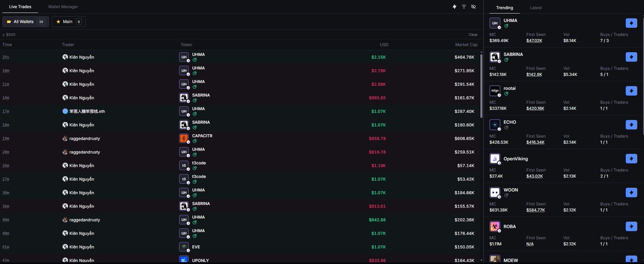The height and width of the screenshot is (264, 644).
Task: Click trader Kiên Nguyễn in the 10m row
Action: pyautogui.click(x=82, y=70)
